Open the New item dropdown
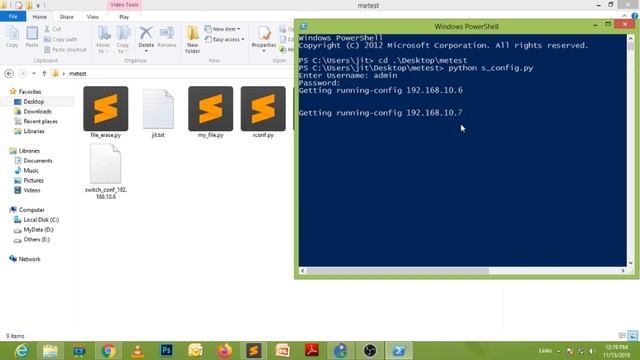The image size is (640, 360). (222, 29)
